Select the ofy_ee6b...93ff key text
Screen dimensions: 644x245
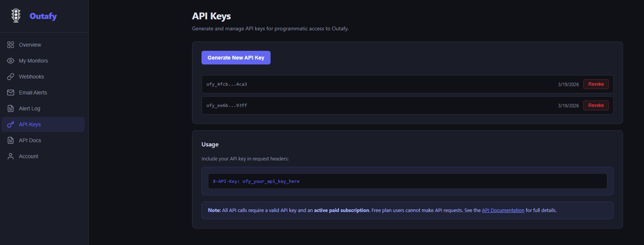point(227,105)
